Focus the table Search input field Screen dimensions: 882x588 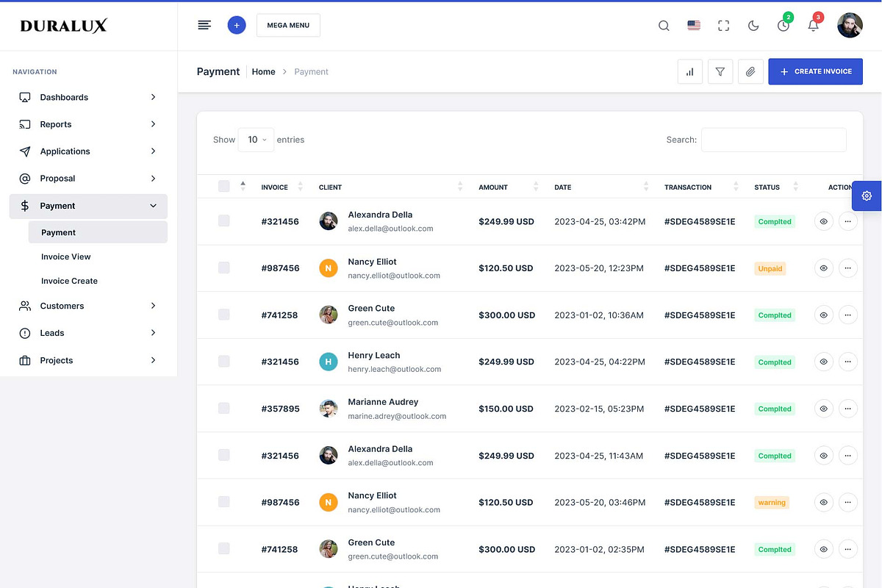pyautogui.click(x=773, y=140)
